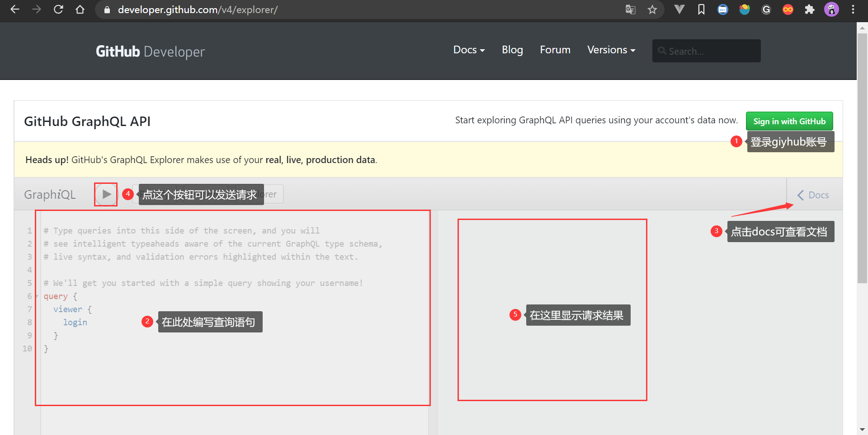868x435 pixels.
Task: Click the Sign in with GitHub button
Action: 789,121
